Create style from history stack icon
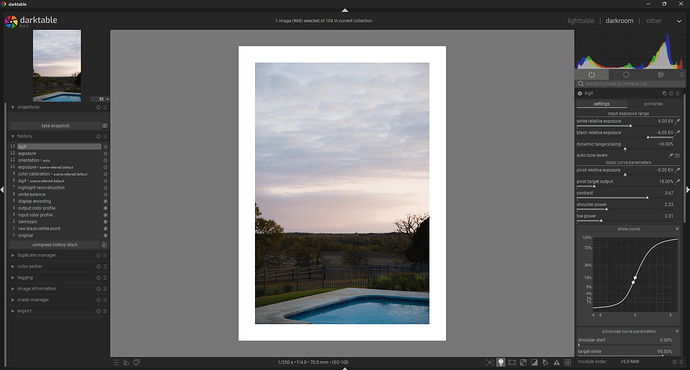 [x=105, y=245]
